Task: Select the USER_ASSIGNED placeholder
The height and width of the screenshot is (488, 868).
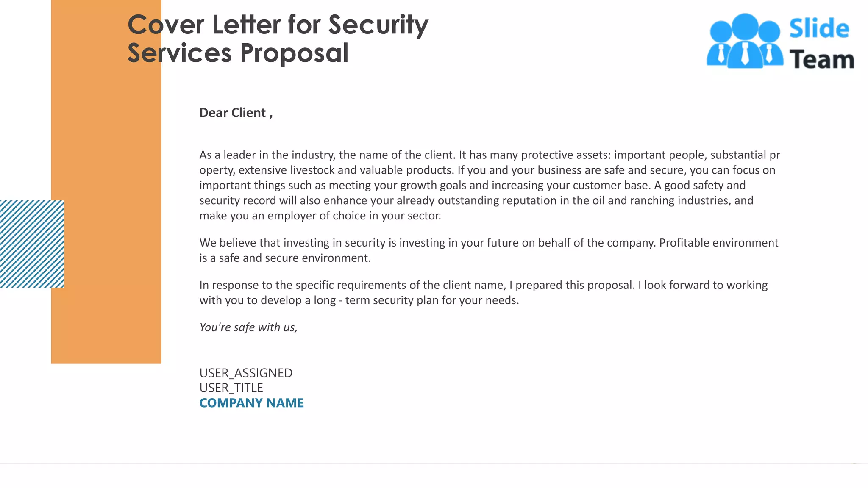Action: coord(246,373)
